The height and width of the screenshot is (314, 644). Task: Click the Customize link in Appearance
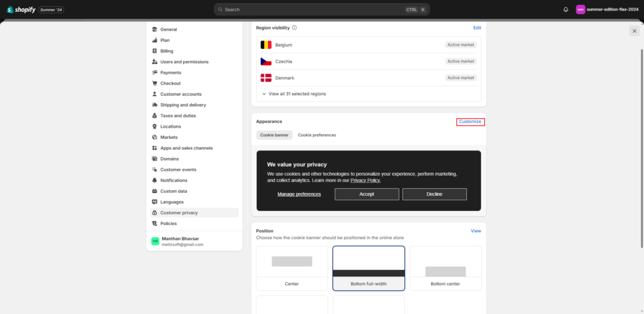[x=470, y=122]
